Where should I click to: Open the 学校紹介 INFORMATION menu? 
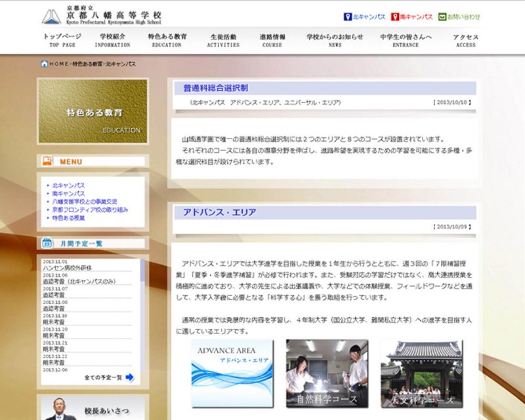[x=113, y=40]
